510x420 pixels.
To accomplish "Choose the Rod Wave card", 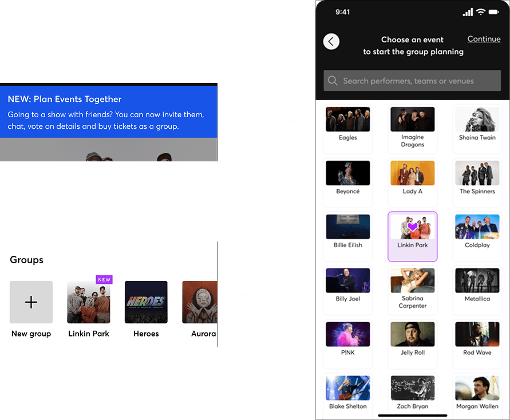I will coord(477,344).
